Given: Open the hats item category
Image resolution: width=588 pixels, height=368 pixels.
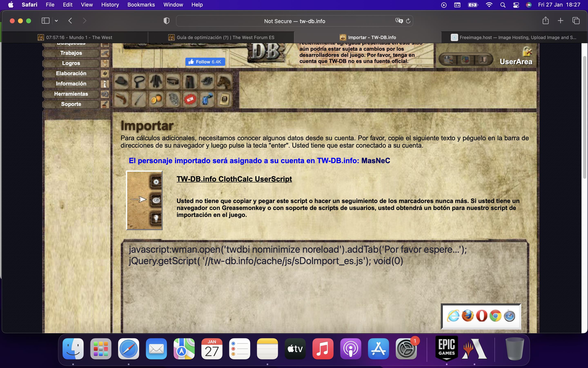Looking at the screenshot, I should click(122, 81).
